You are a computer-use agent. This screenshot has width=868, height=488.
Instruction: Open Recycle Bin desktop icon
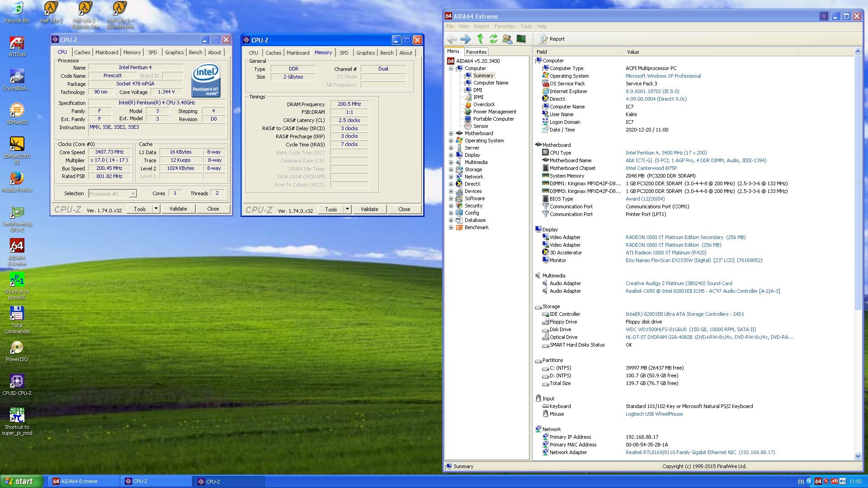17,13
